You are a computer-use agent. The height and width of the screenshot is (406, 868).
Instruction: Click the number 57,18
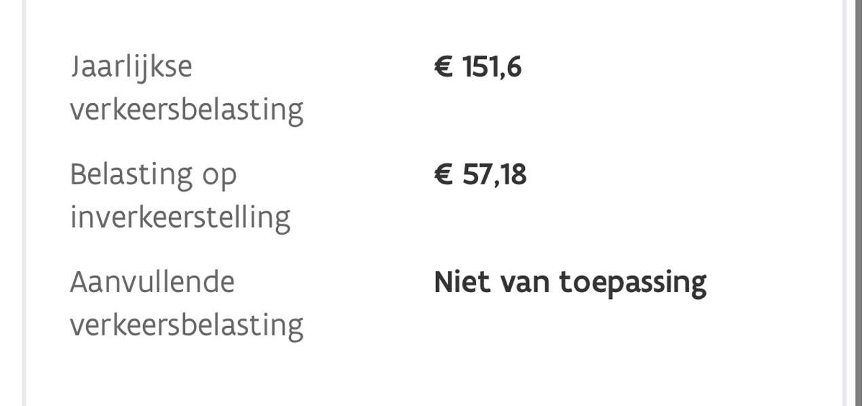pos(494,175)
